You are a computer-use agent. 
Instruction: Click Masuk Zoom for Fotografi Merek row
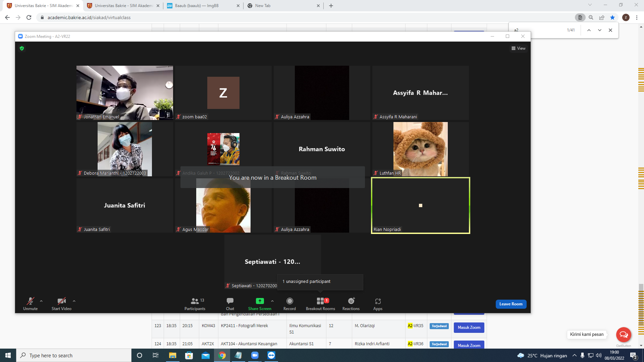[469, 327]
